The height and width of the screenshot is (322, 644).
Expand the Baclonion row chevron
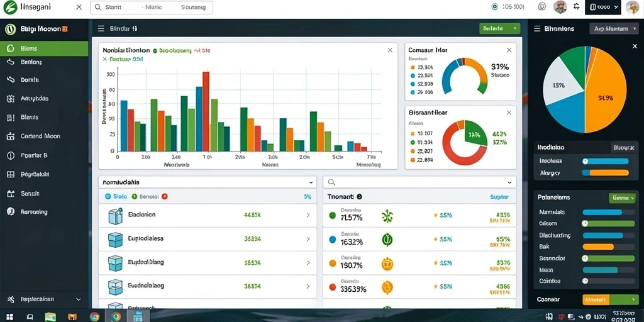308,215
